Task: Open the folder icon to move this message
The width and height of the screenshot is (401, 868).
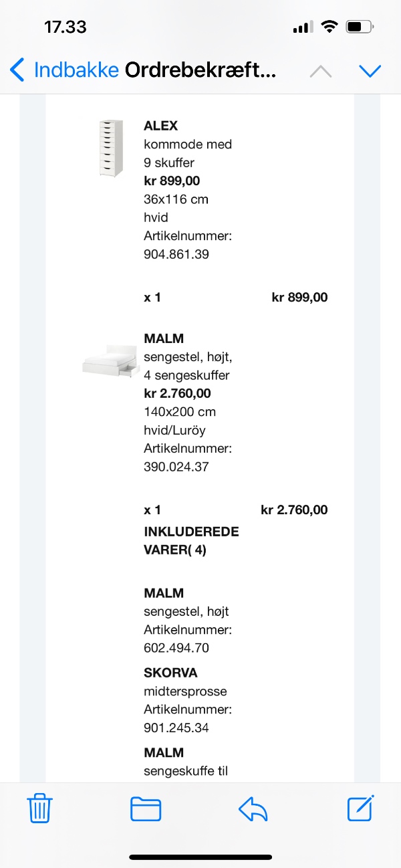Action: point(146,809)
